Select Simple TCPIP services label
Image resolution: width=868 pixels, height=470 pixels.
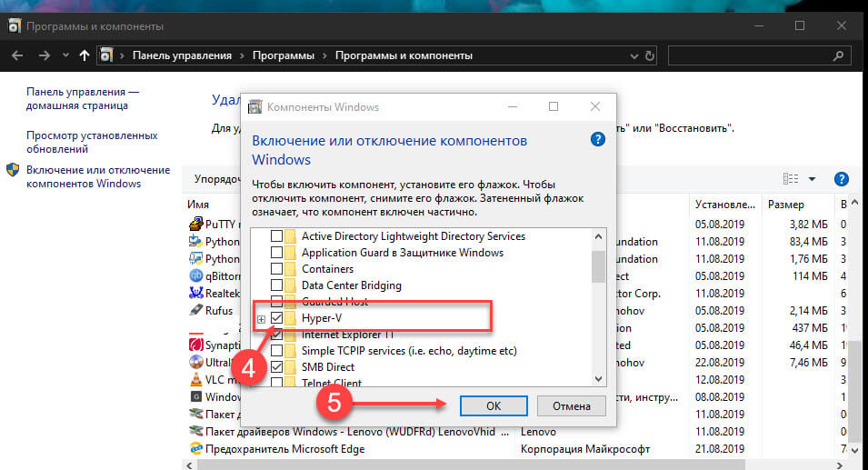pyautogui.click(x=409, y=351)
